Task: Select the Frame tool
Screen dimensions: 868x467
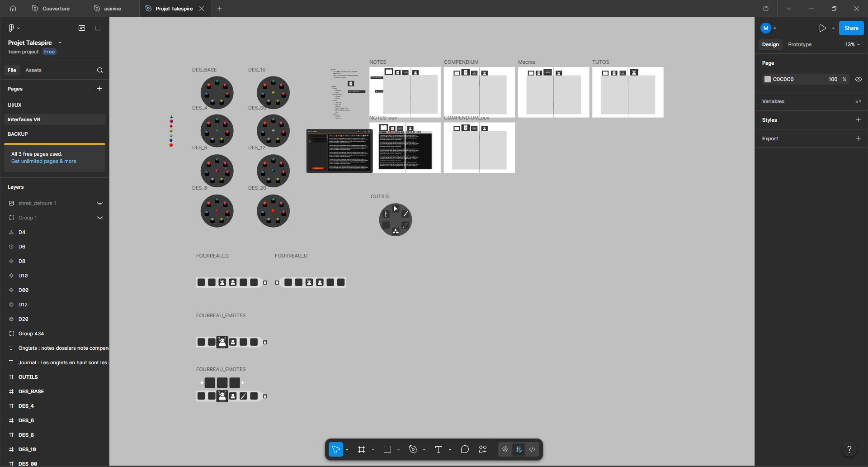Action: pyautogui.click(x=361, y=449)
